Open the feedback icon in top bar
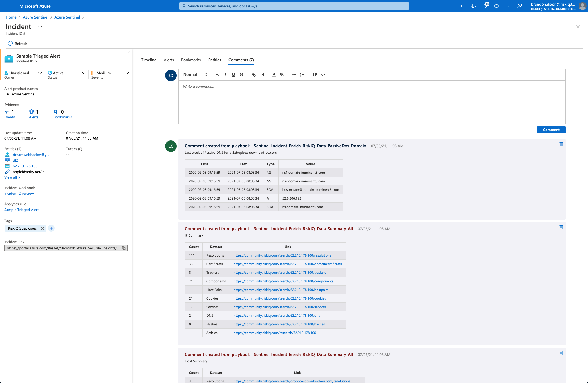The width and height of the screenshot is (588, 383). (x=519, y=6)
